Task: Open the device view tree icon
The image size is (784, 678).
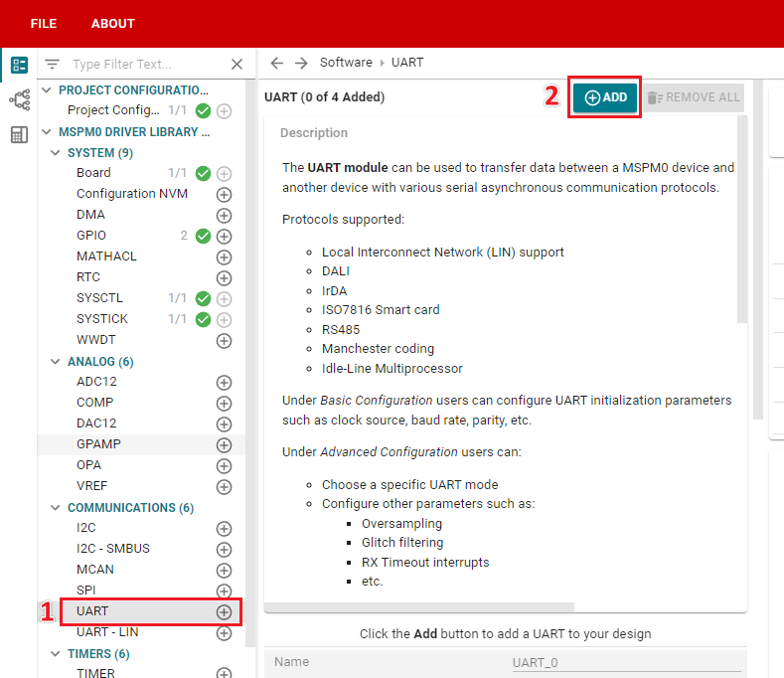Action: point(20,100)
